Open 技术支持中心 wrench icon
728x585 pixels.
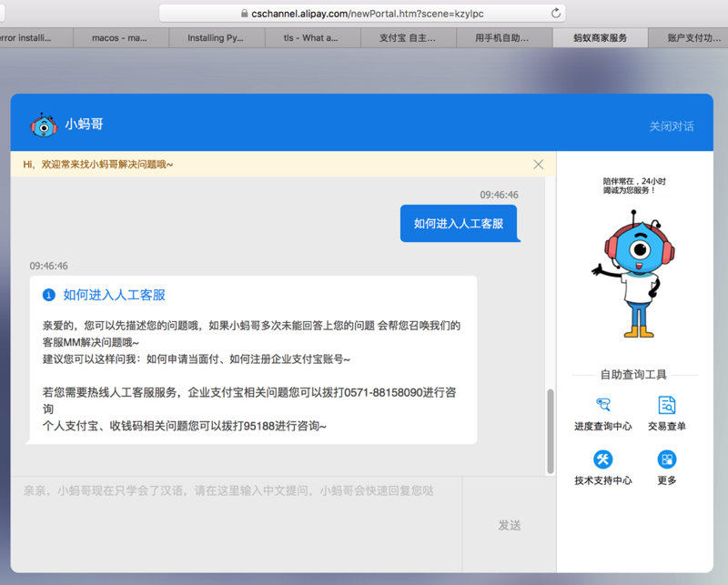pyautogui.click(x=602, y=459)
